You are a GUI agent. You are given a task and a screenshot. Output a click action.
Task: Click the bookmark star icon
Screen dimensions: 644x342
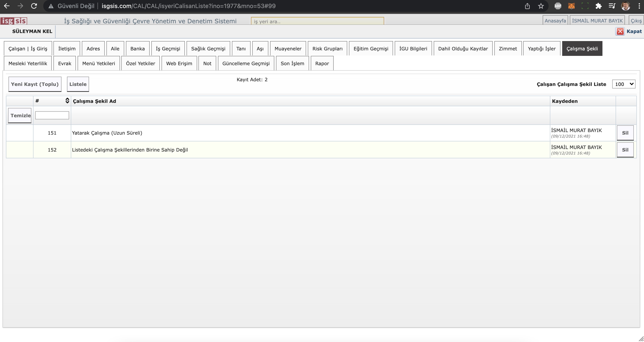541,6
